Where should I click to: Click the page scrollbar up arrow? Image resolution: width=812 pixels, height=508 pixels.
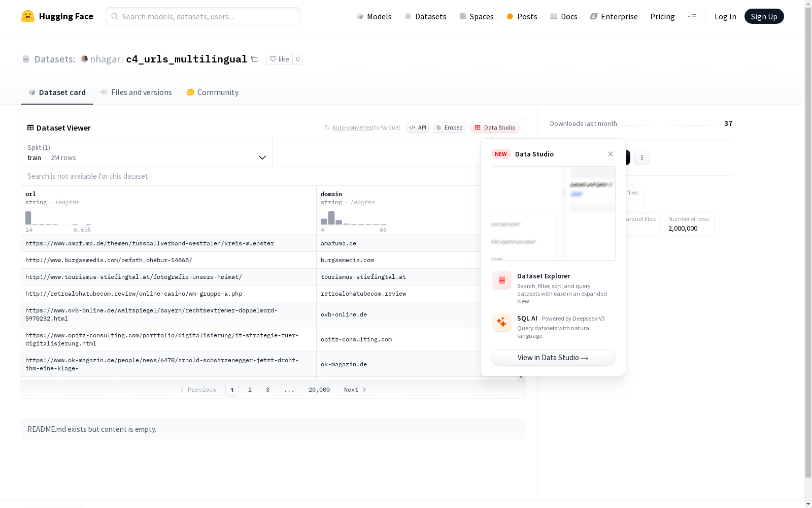[x=808, y=4]
